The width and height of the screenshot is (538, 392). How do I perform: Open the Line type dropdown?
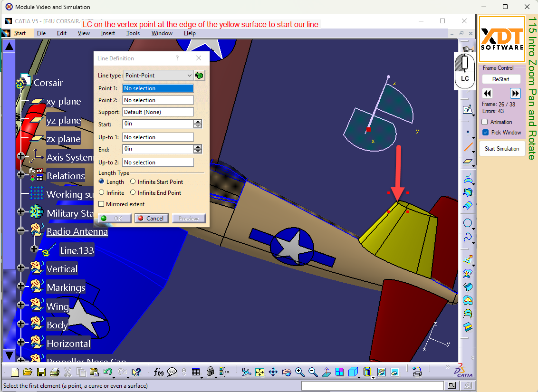tap(158, 76)
